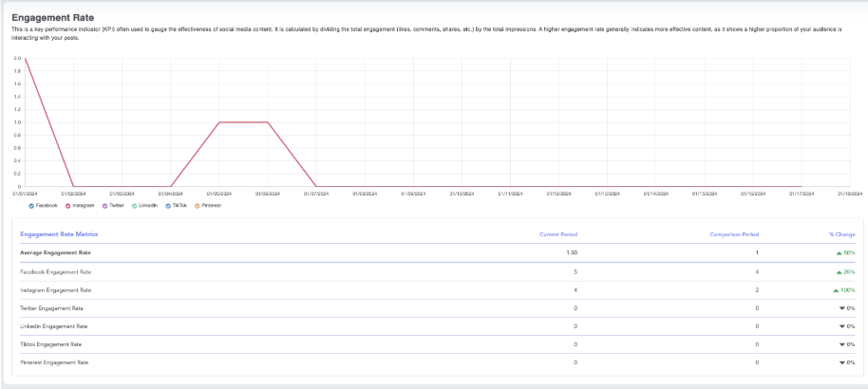The width and height of the screenshot is (868, 389).
Task: Click the Average Engagement Rate row label
Action: tap(56, 253)
